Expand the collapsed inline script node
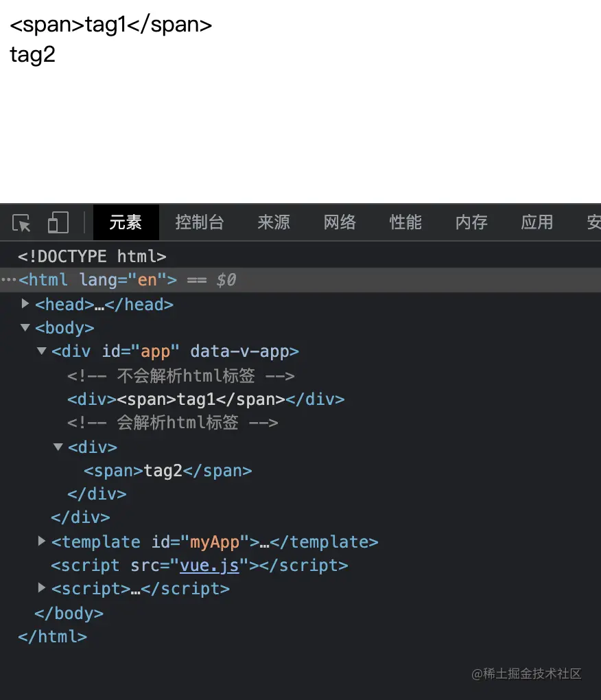The image size is (601, 700). click(41, 587)
